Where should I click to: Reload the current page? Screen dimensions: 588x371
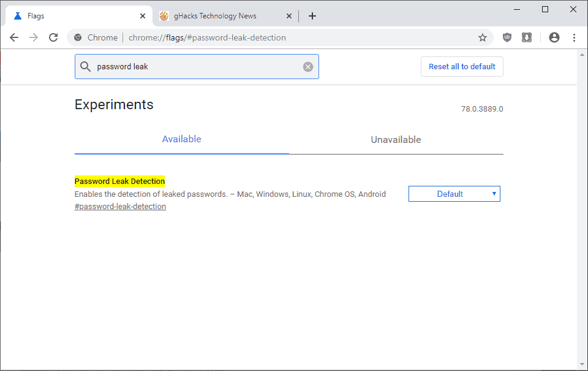[53, 37]
